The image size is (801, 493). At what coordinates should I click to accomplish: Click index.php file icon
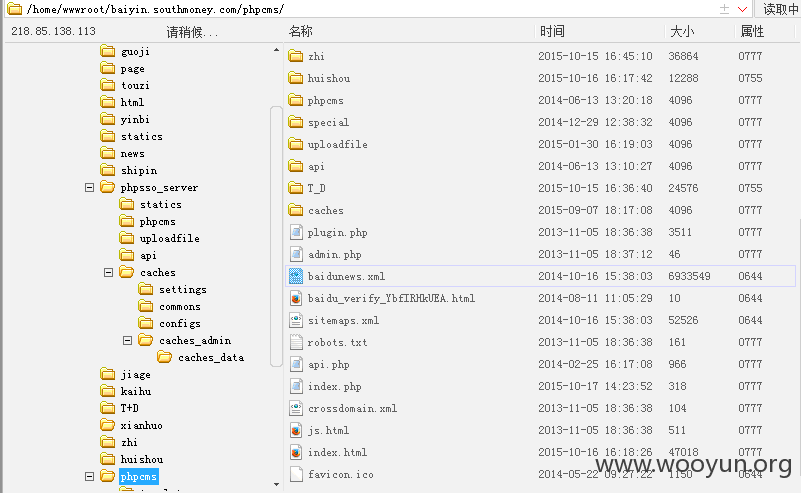coord(296,386)
